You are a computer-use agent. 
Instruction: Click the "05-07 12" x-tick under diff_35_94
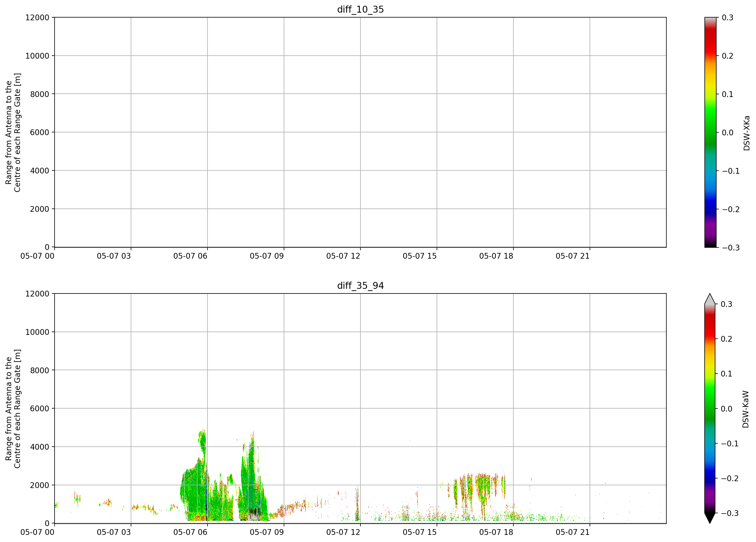tap(343, 532)
